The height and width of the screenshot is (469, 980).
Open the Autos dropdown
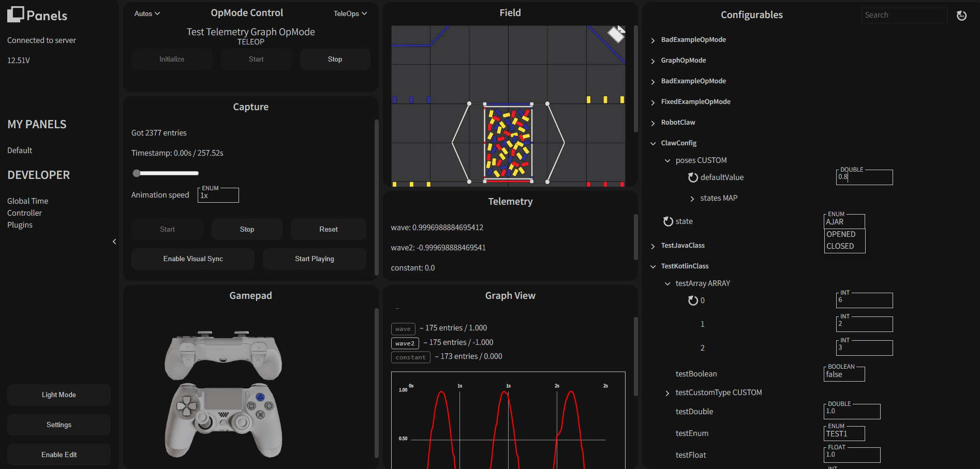(147, 14)
